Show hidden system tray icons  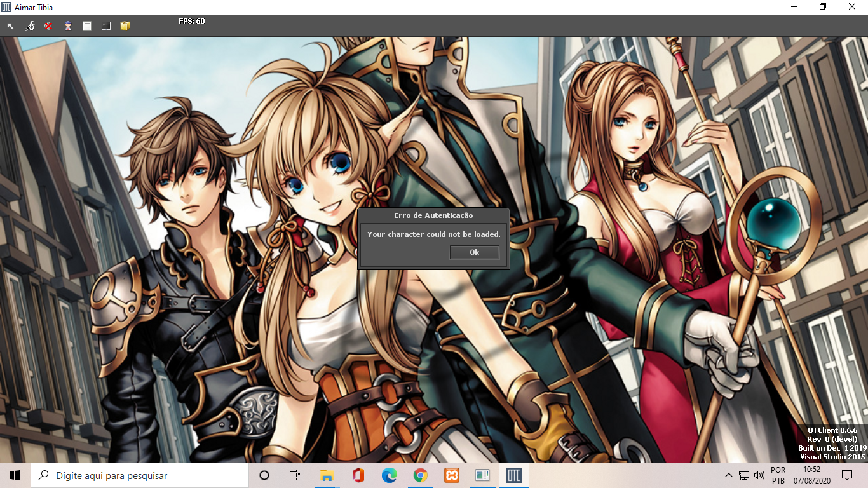[729, 475]
